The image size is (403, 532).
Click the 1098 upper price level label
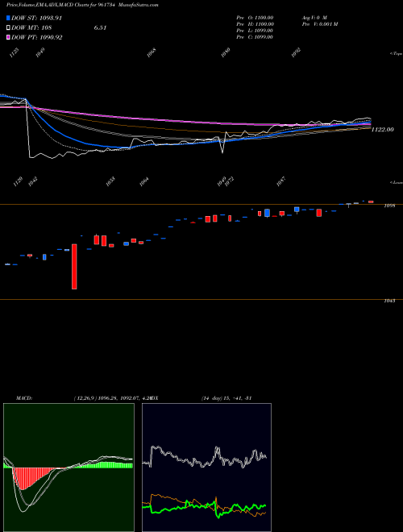coord(389,206)
